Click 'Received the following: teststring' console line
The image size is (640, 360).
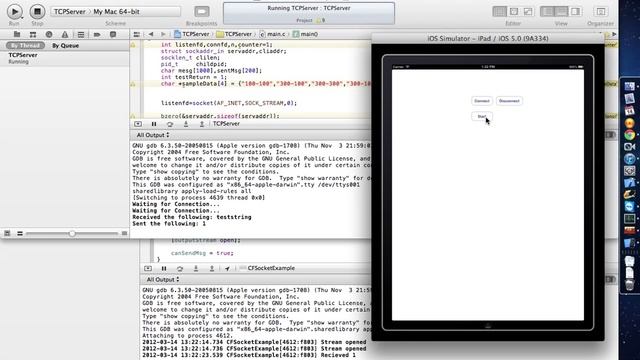(x=192, y=217)
